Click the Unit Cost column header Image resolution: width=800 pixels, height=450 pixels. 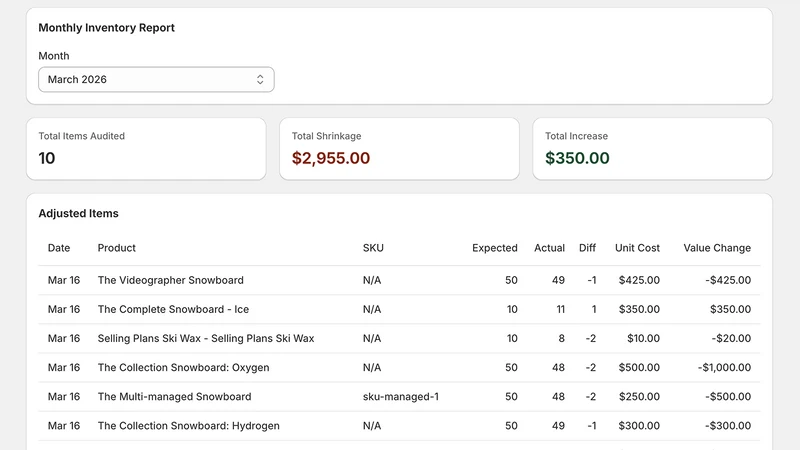tap(637, 248)
